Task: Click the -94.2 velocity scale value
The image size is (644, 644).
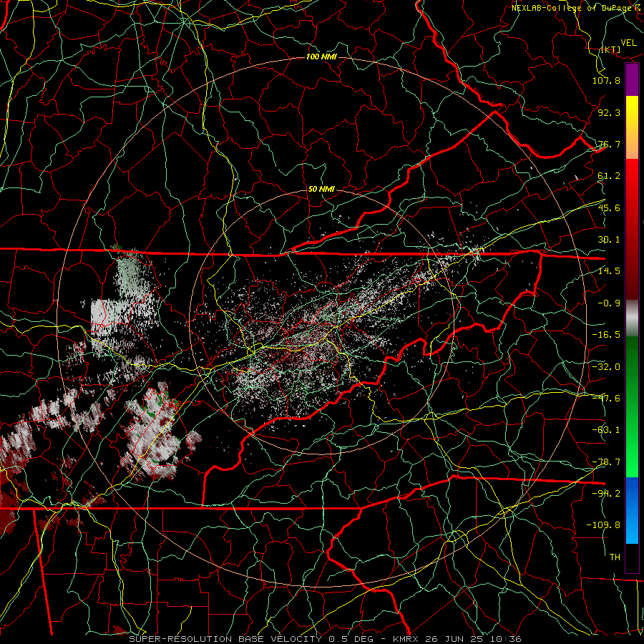Action: [606, 494]
